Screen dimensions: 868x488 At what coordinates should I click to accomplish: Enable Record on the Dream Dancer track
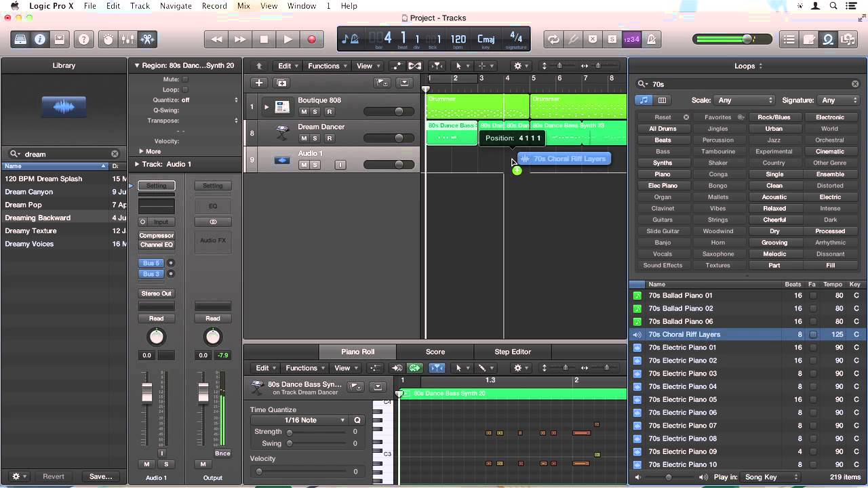tap(330, 138)
